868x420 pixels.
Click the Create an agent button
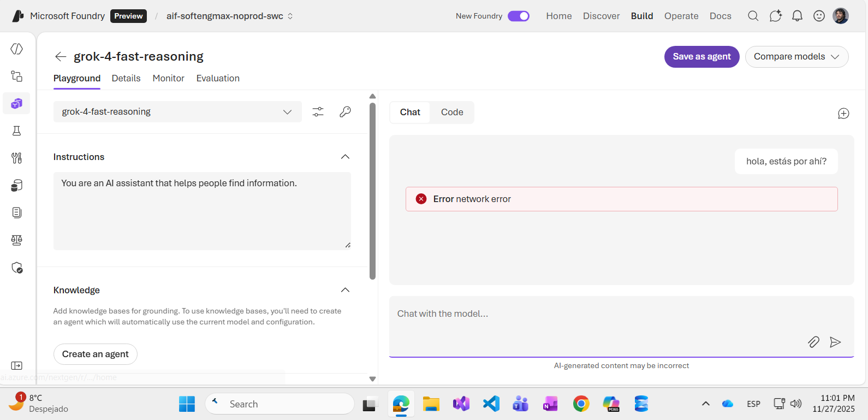click(x=96, y=354)
